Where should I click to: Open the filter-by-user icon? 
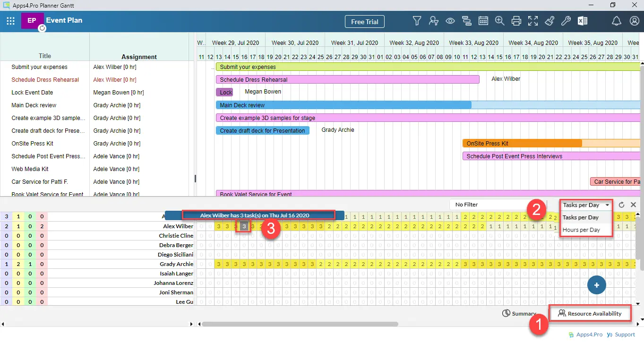(433, 21)
